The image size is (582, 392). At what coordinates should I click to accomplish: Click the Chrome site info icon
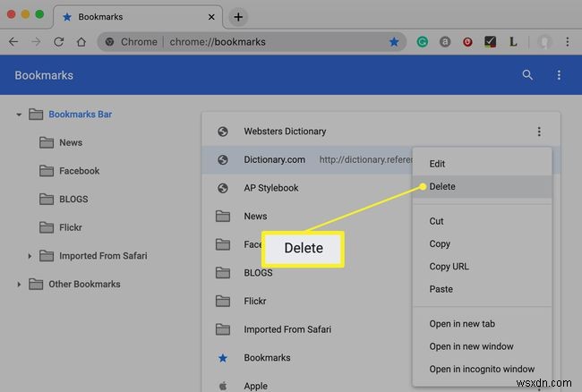coord(109,42)
